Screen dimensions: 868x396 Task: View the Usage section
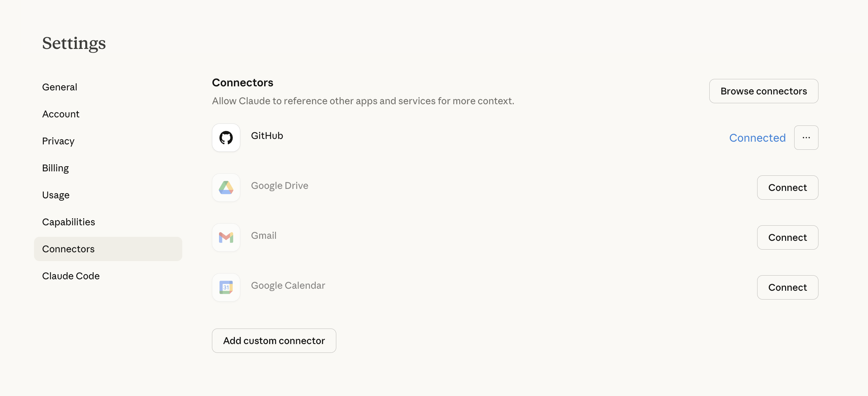point(56,195)
